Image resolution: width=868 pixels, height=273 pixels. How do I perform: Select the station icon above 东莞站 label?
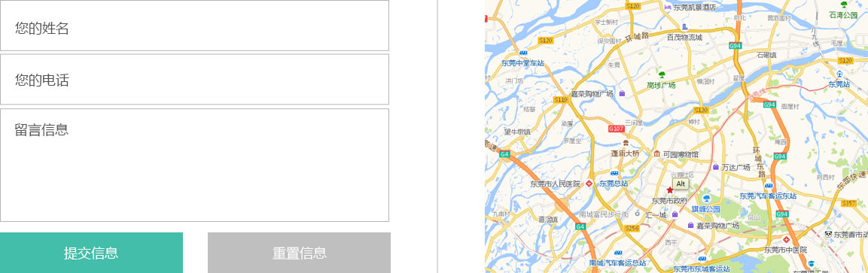point(839,74)
